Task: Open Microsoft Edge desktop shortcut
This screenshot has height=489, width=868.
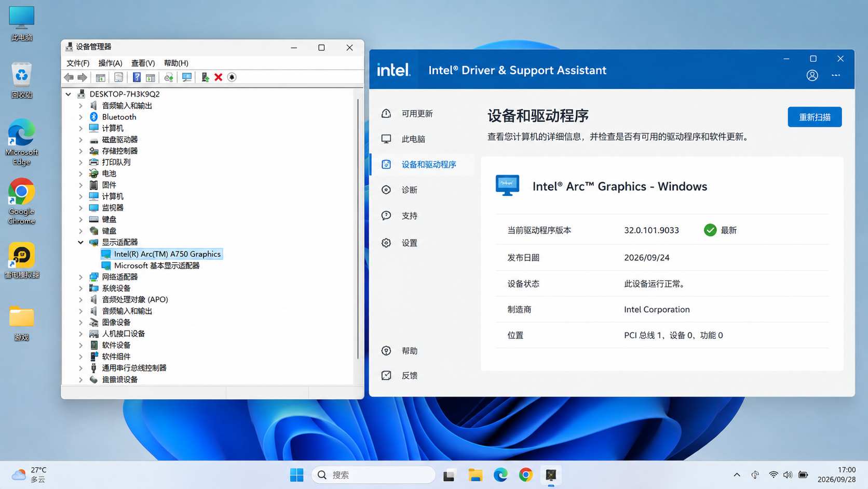Action: pyautogui.click(x=21, y=142)
